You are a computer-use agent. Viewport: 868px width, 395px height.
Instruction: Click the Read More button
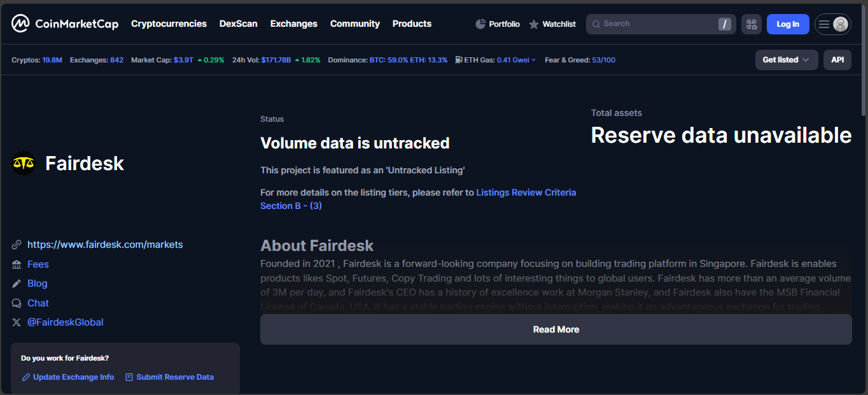point(556,329)
